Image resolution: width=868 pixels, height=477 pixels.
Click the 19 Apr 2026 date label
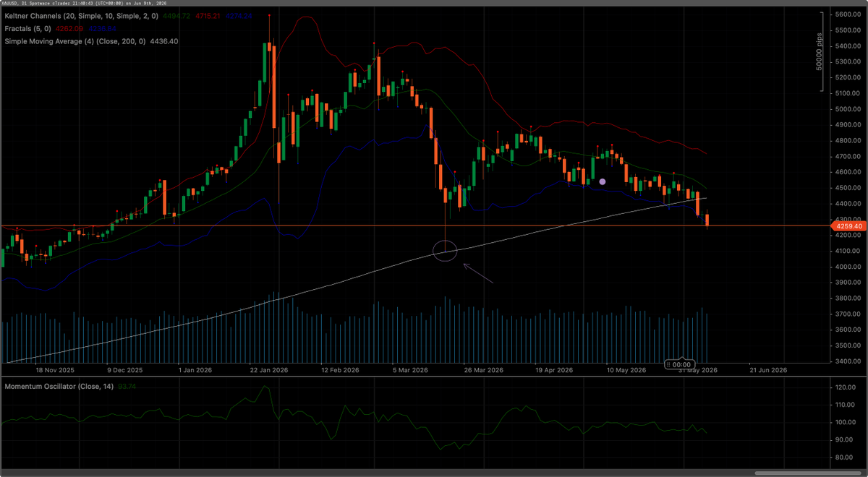pyautogui.click(x=555, y=370)
